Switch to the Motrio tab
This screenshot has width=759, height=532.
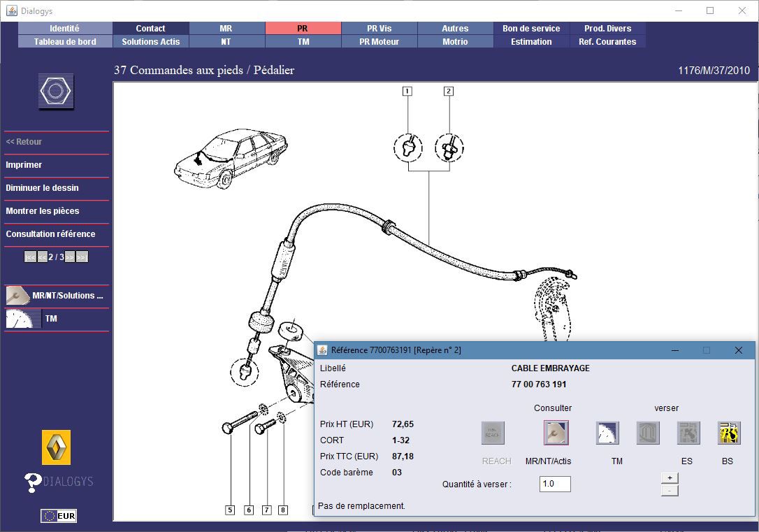(455, 42)
